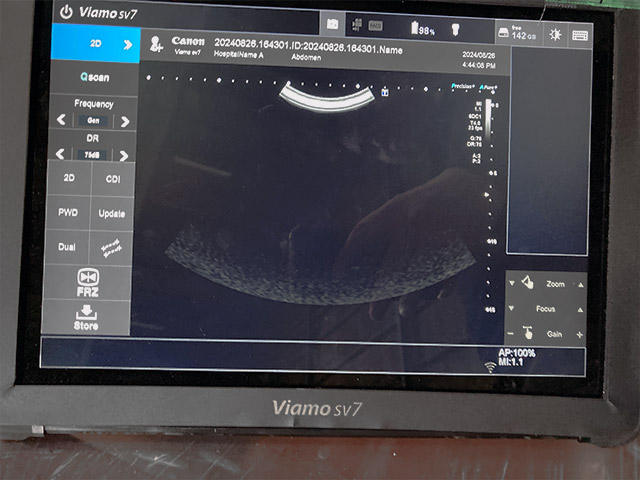Click the 4:44:08 PM time text
This screenshot has width=640, height=480.
point(479,65)
